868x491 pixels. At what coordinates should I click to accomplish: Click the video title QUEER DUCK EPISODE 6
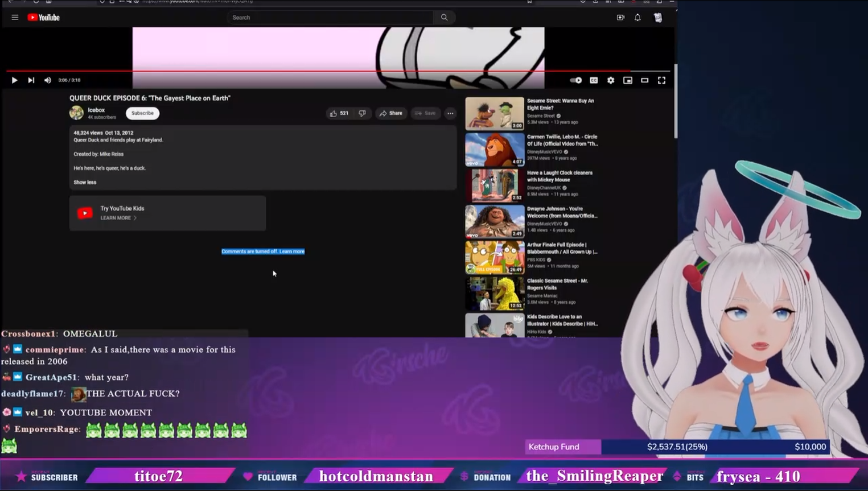point(150,98)
